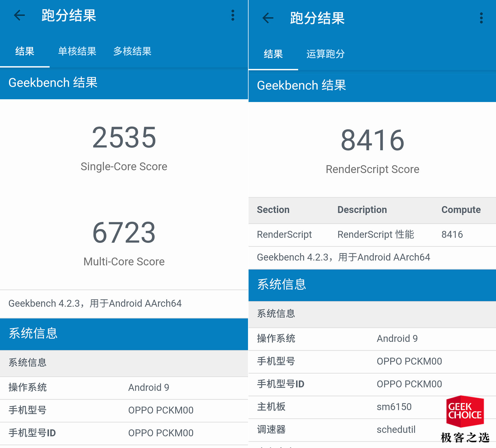Click the Description column header
496x448 pixels.
[362, 210]
